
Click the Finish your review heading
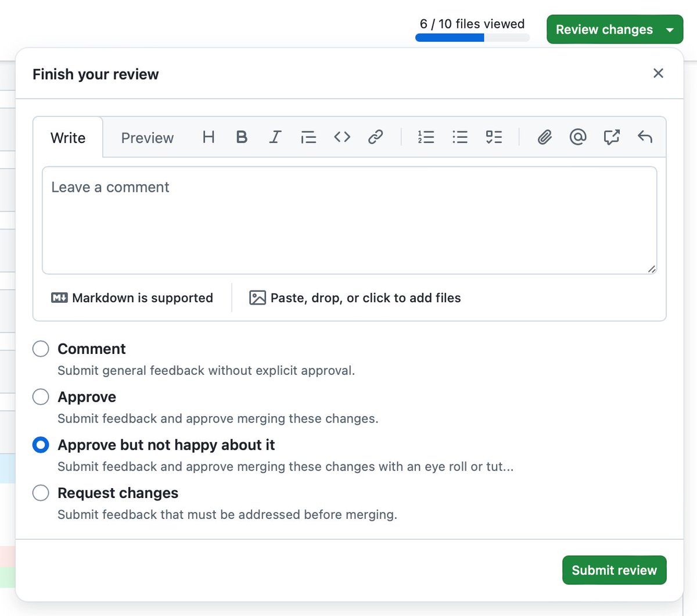click(95, 74)
